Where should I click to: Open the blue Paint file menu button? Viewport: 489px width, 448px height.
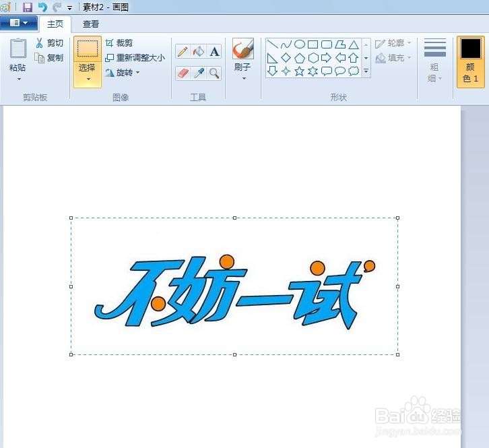pyautogui.click(x=19, y=23)
